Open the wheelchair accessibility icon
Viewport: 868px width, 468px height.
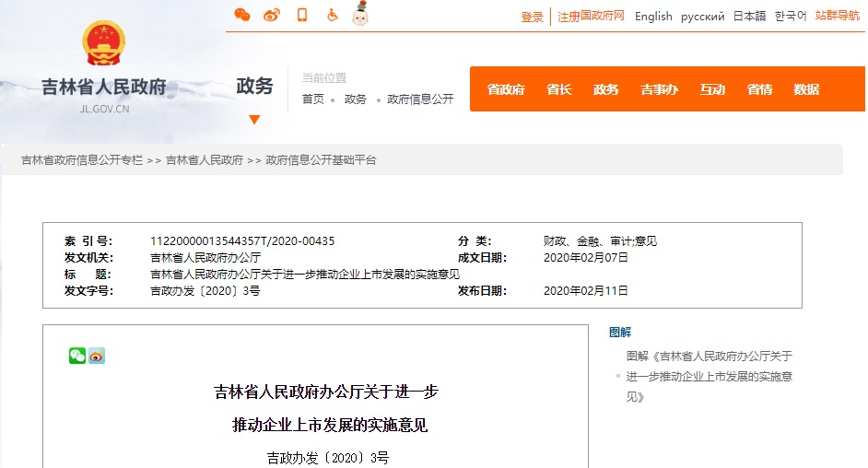pyautogui.click(x=332, y=15)
